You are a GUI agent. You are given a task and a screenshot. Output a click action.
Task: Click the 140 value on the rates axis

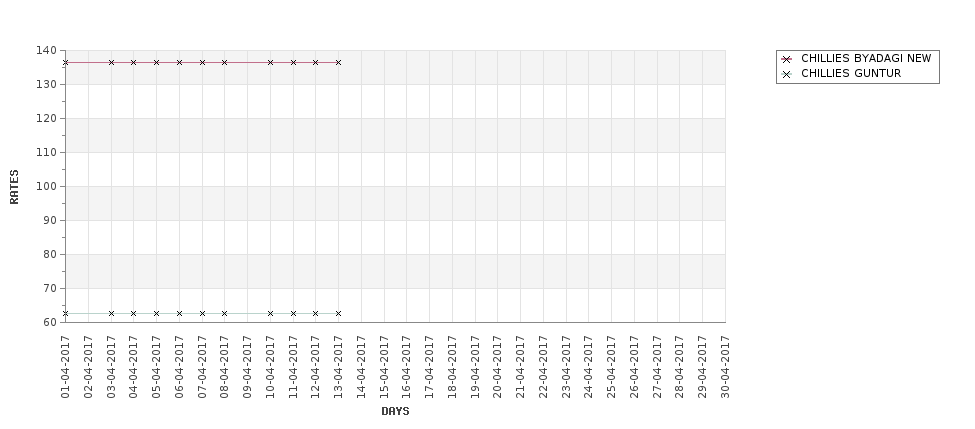45,50
